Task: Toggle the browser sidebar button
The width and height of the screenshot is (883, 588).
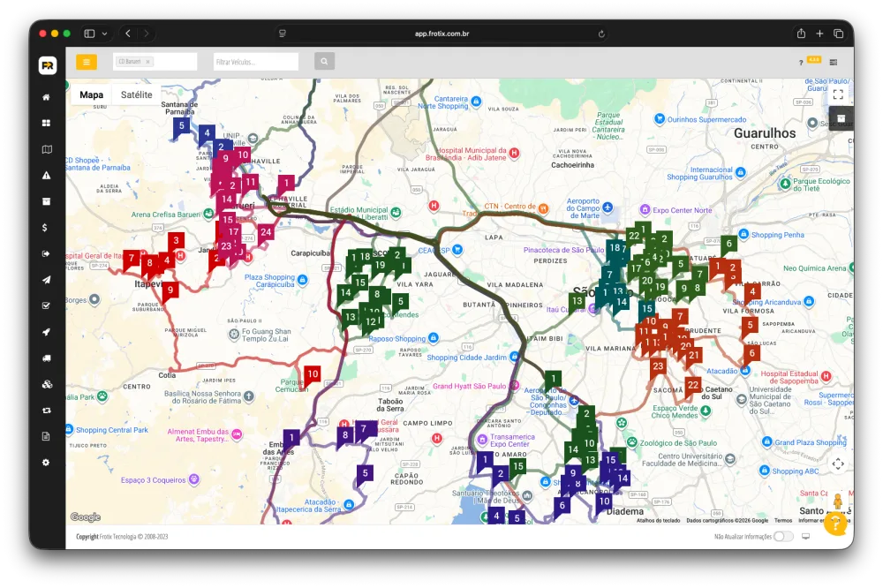Action: tap(89, 34)
